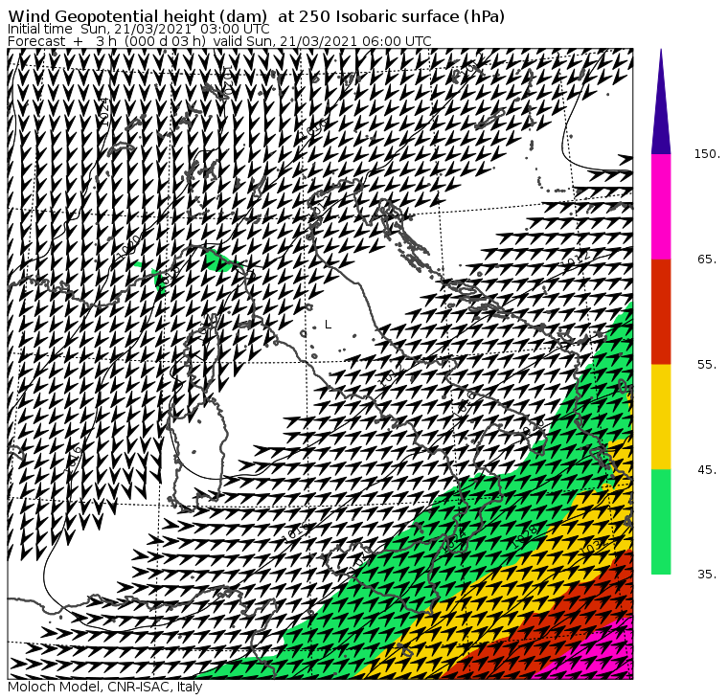This screenshot has height=700, width=728.
Task: Click the legend value label '150.'
Action: 707,154
